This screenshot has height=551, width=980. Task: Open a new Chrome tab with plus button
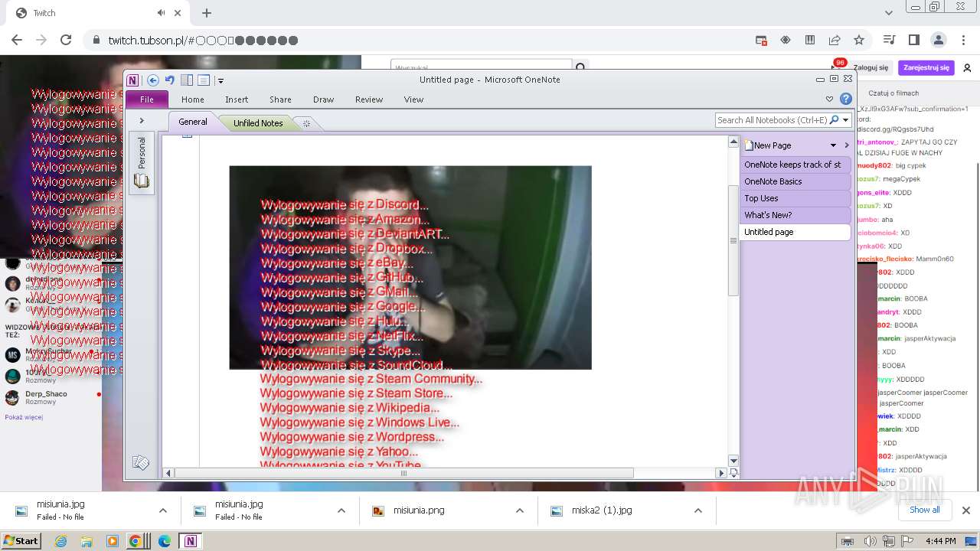point(207,13)
